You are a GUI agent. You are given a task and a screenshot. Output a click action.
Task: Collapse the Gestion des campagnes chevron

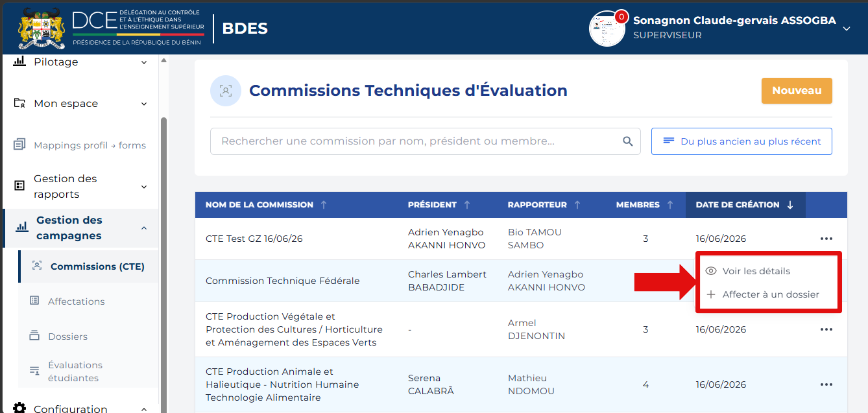coord(144,228)
